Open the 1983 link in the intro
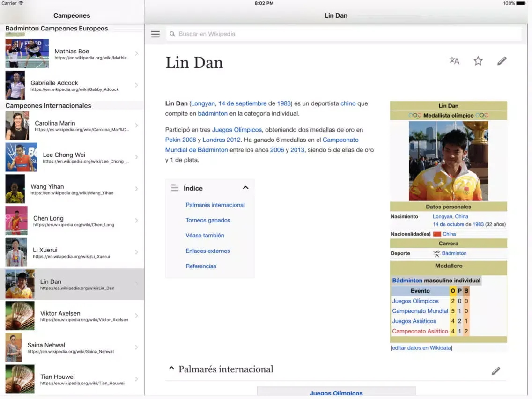532x399 pixels. [x=284, y=103]
